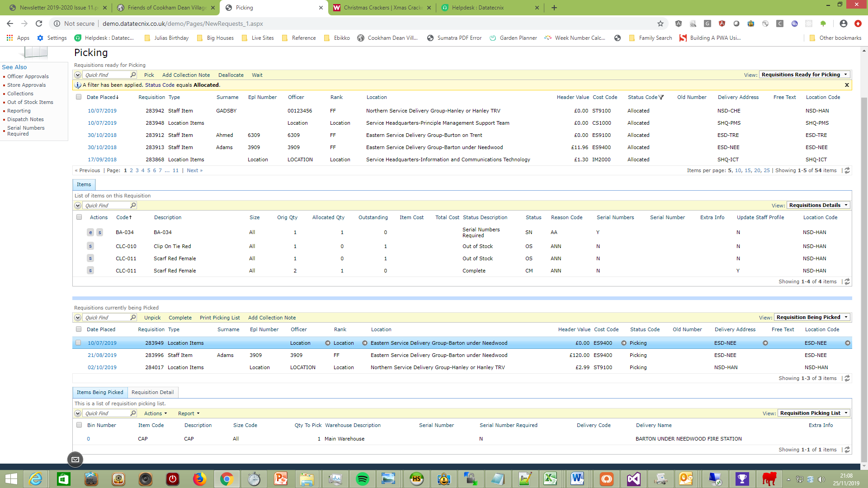Close the filter applied notification bar
868x488 pixels.
pos(847,85)
